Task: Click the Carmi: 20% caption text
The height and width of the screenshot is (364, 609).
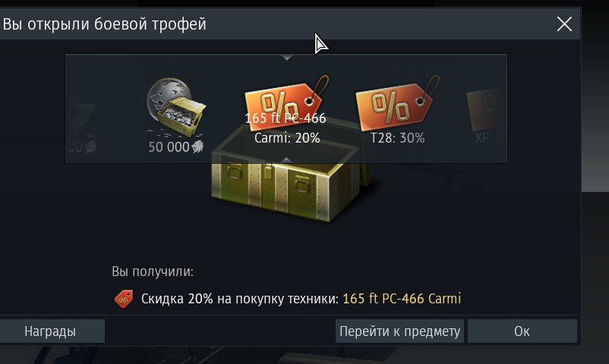Action: pos(287,138)
